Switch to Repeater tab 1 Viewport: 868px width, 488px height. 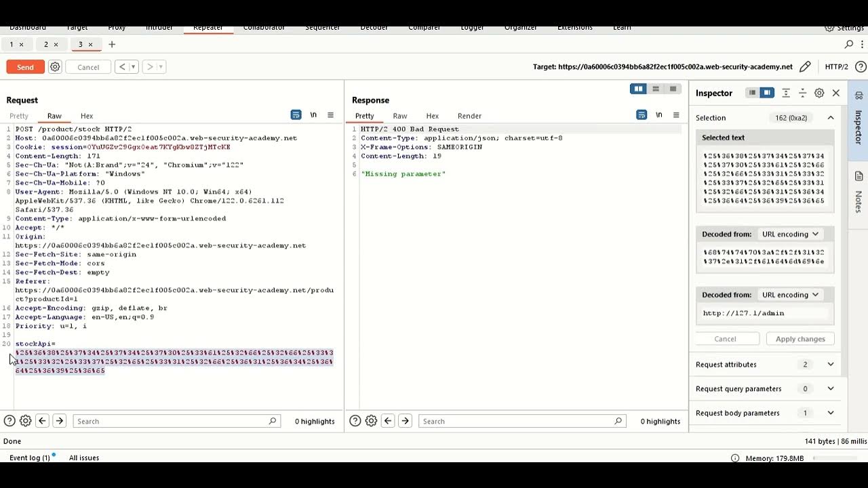[11, 45]
